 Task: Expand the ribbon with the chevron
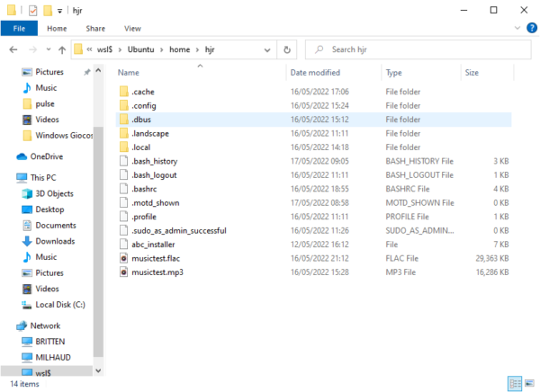(x=517, y=28)
